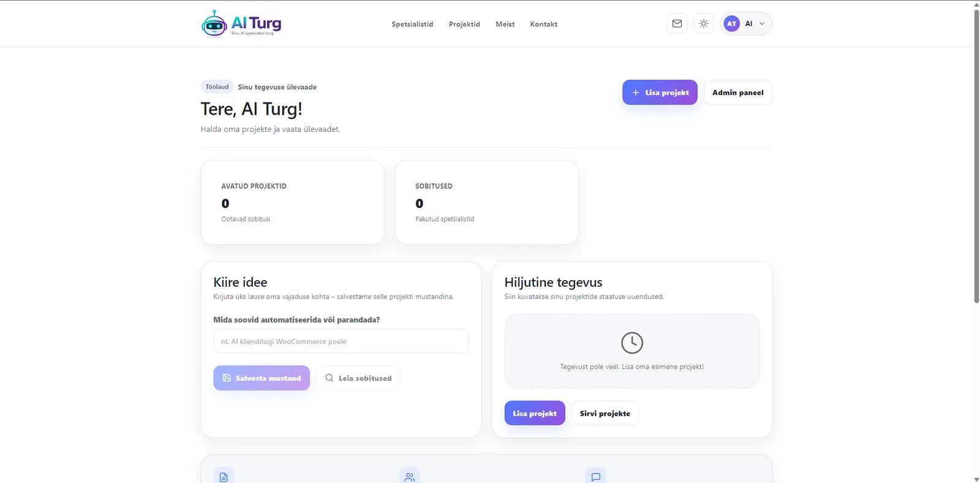Click the document icon in bottom panel
The width and height of the screenshot is (980, 483).
(x=224, y=477)
